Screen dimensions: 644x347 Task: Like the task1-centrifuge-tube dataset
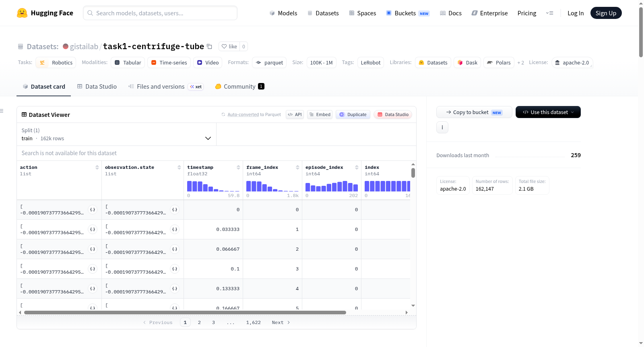click(x=229, y=46)
